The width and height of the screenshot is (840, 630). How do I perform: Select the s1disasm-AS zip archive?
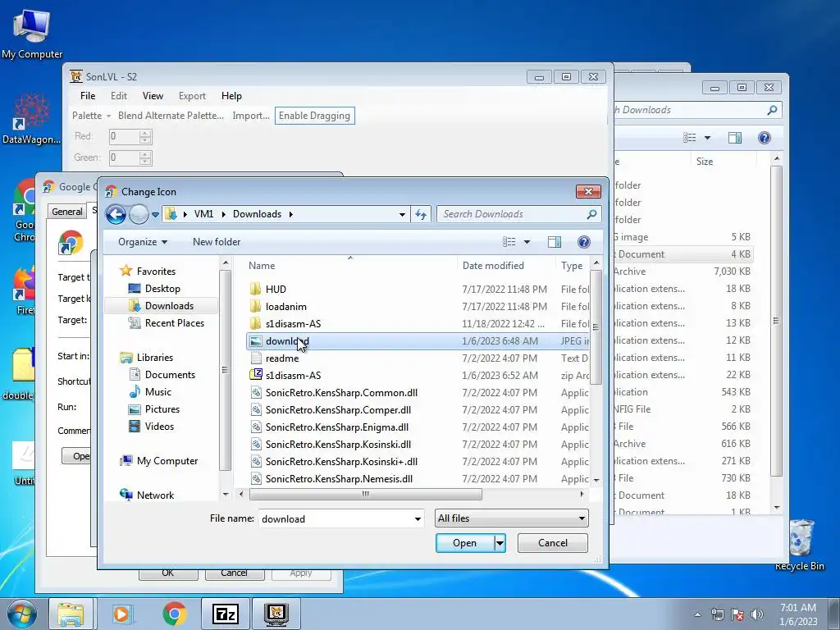pos(418,376)
